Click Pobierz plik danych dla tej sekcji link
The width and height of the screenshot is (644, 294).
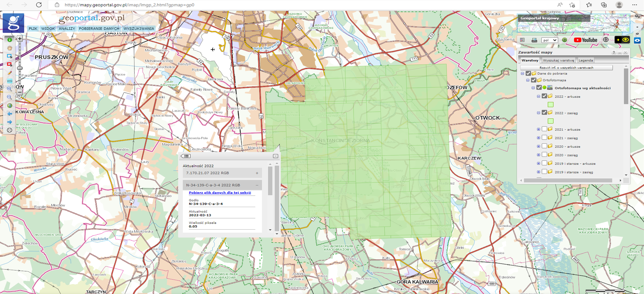(x=220, y=193)
